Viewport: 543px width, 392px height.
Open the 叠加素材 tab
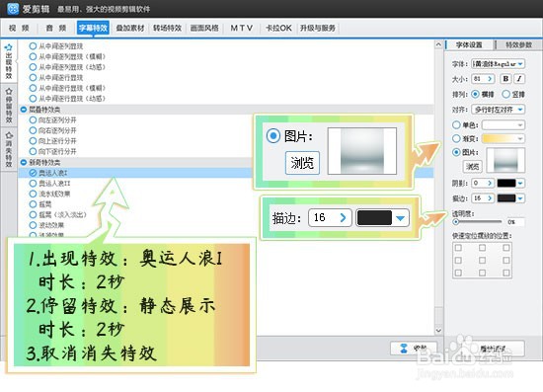point(130,28)
